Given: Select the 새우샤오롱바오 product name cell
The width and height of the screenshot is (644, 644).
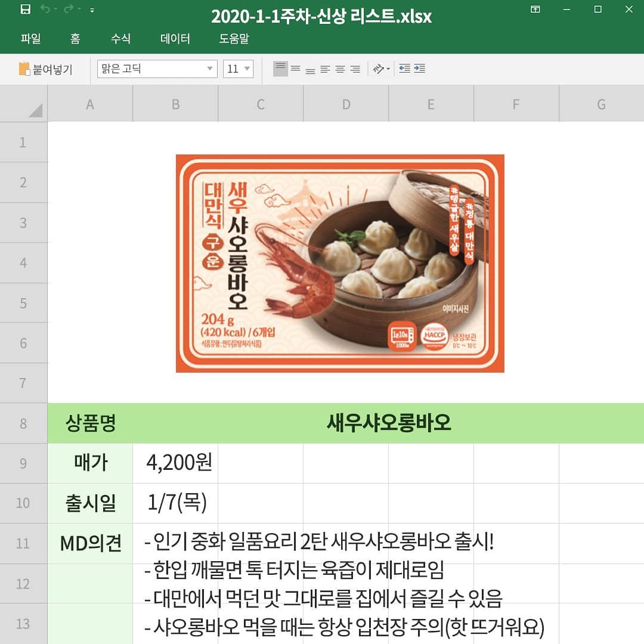Looking at the screenshot, I should tap(389, 423).
